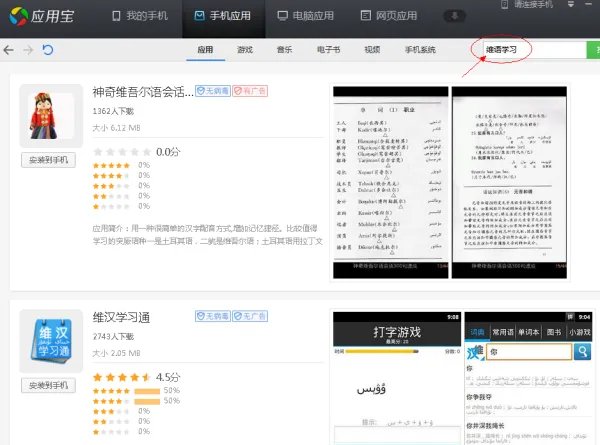Click the 应用宝 logo
Viewport: 600px width, 445px height.
[x=42, y=16]
